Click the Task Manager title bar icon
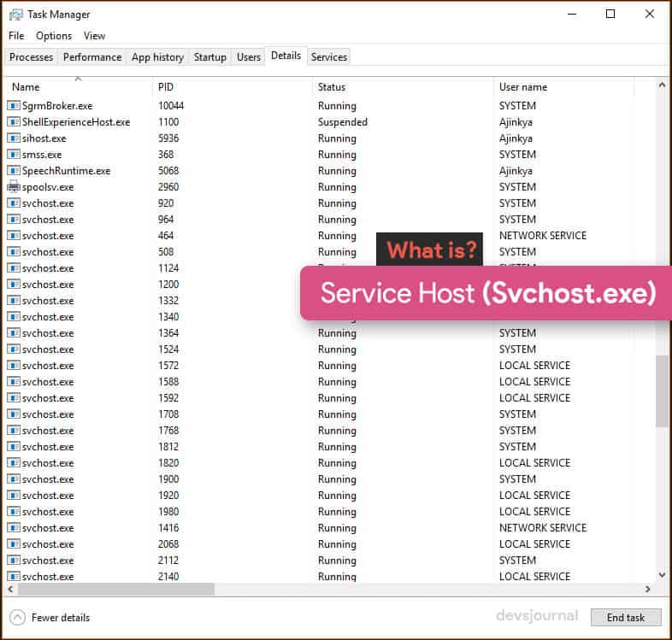This screenshot has height=640, width=672. click(16, 15)
